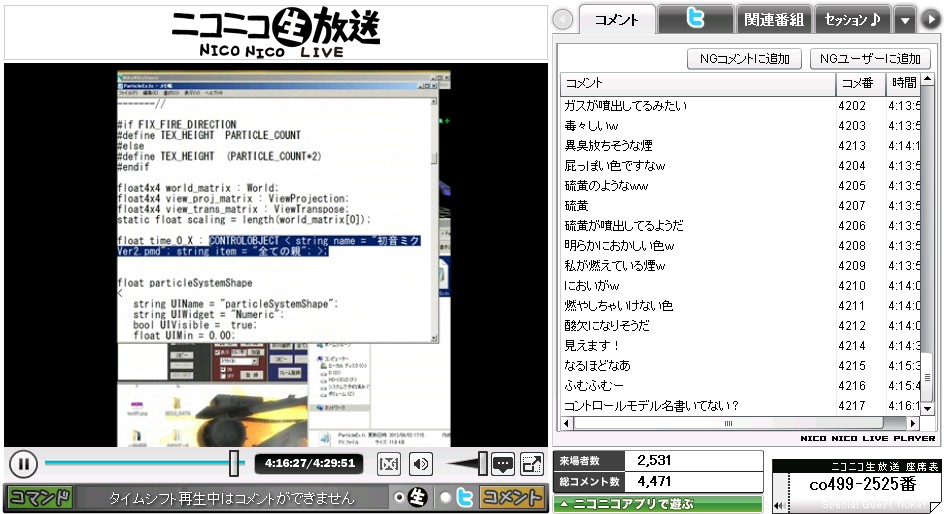Image resolution: width=944 pixels, height=514 pixels.
Task: Click horizontal scrollbar right arrow
Action: (913, 423)
